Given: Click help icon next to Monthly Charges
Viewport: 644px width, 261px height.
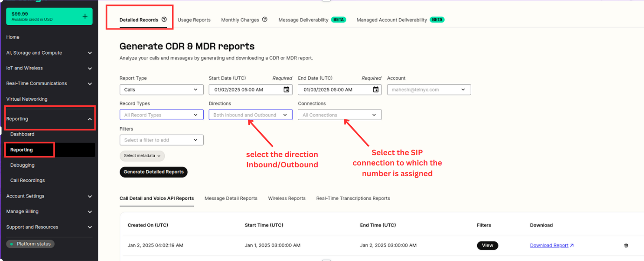Looking at the screenshot, I should click(265, 20).
